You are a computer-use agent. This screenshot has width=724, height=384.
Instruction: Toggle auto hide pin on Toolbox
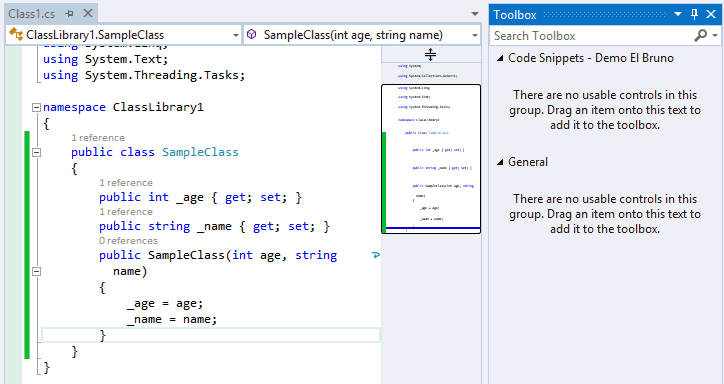[x=694, y=14]
